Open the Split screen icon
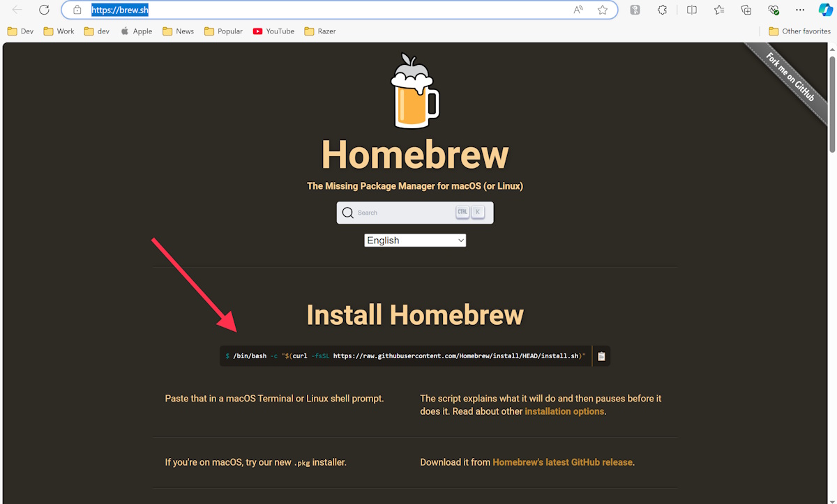This screenshot has width=837, height=504. (x=691, y=10)
